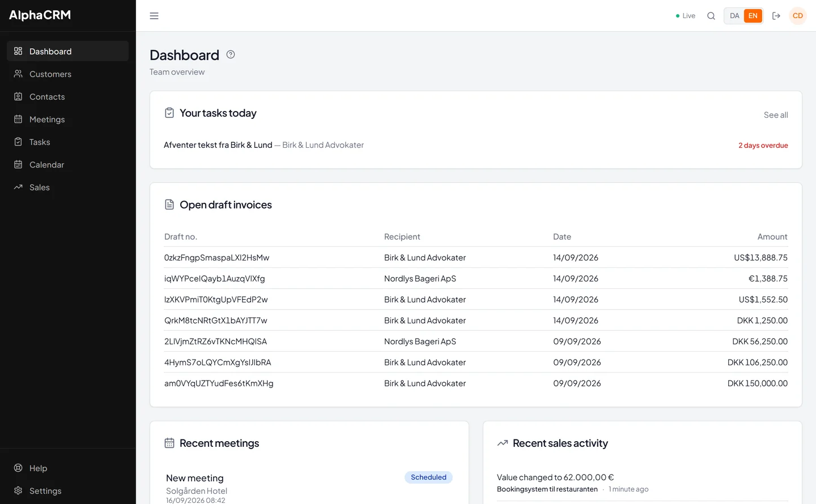
Task: Toggle the sidebar hamburger menu icon
Action: click(154, 16)
